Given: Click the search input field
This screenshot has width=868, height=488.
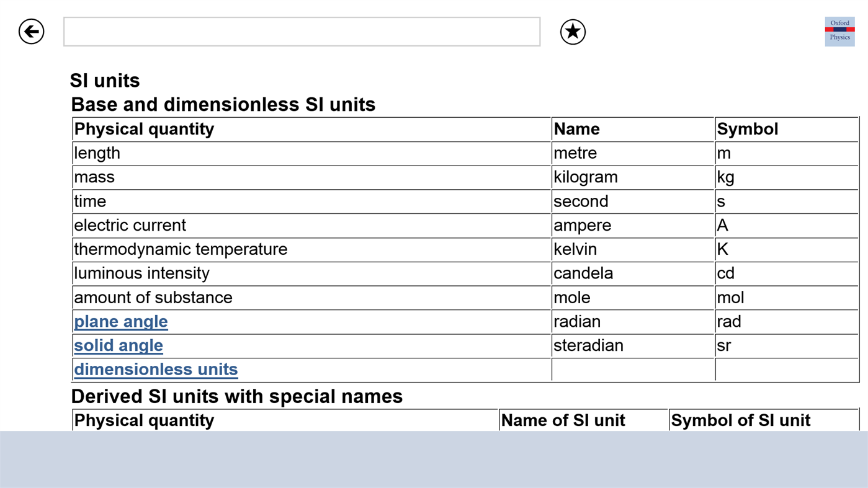Looking at the screenshot, I should [x=301, y=30].
